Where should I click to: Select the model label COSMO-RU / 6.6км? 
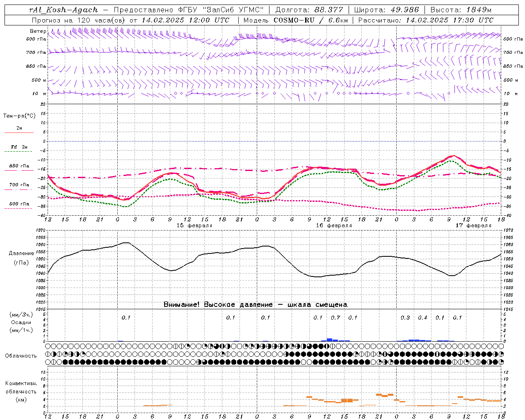tap(311, 20)
